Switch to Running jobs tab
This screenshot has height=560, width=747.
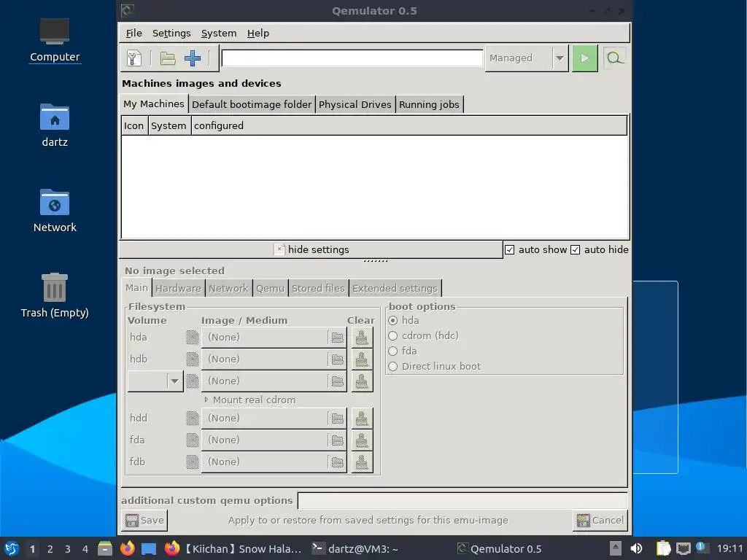tap(429, 104)
